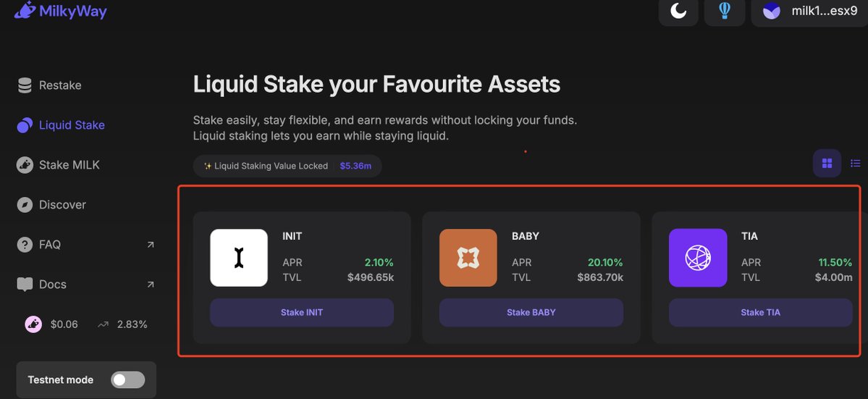Switch to list view layout
The height and width of the screenshot is (399, 868).
pyautogui.click(x=855, y=163)
